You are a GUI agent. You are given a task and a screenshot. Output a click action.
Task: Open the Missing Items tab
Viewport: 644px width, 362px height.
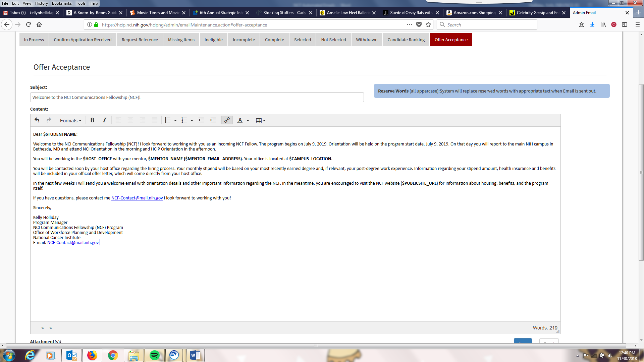click(181, 40)
